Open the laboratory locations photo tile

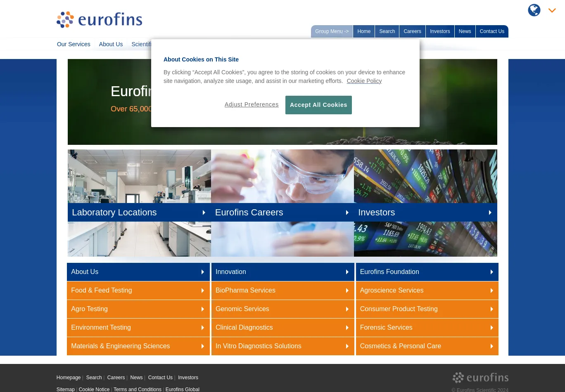click(139, 176)
